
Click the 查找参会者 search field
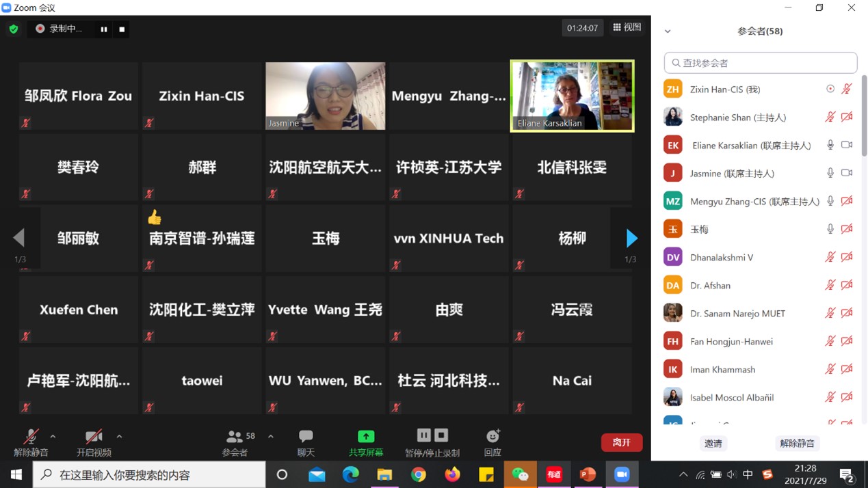[x=761, y=63]
